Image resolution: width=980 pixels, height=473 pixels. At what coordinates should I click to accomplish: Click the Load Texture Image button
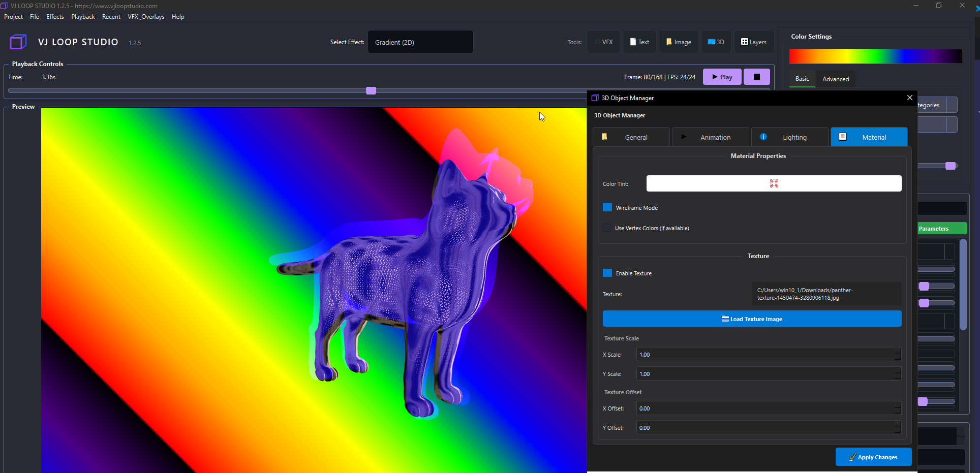752,319
